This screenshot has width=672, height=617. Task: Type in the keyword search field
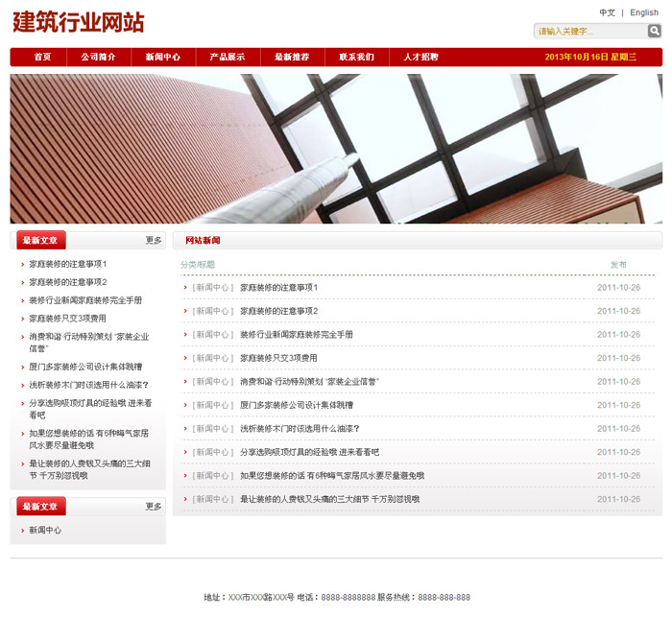[x=589, y=32]
